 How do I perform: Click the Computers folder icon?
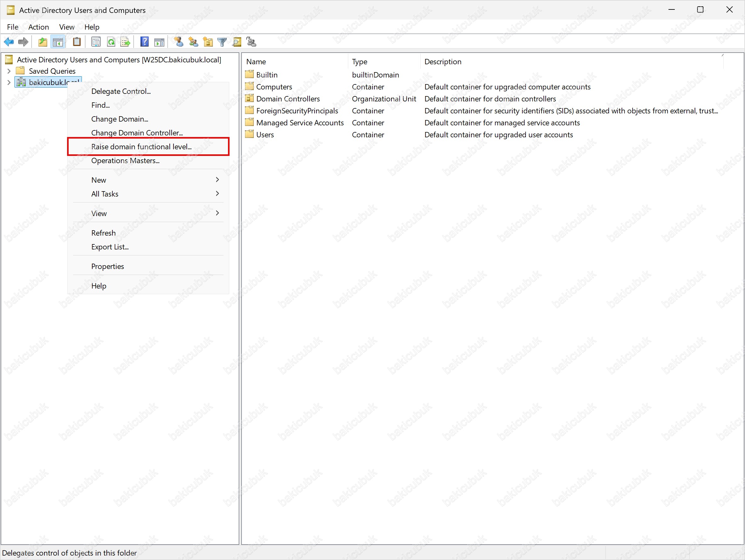(x=250, y=87)
